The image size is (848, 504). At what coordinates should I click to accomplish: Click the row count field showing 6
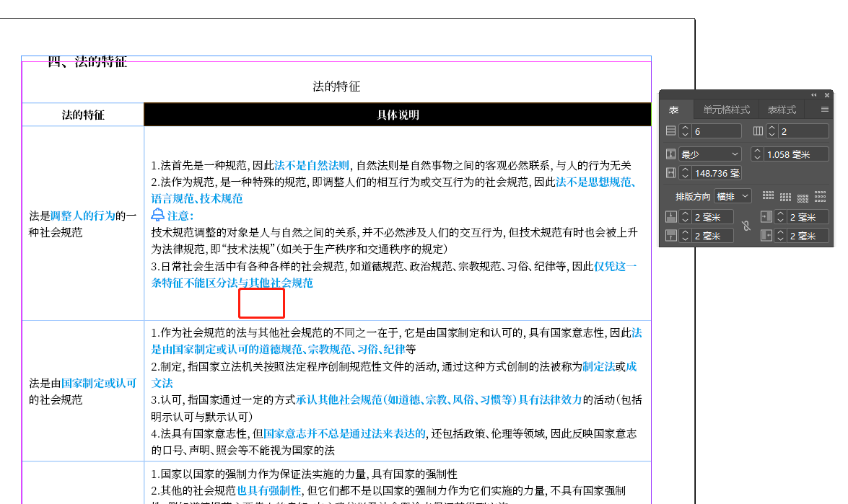click(x=715, y=131)
